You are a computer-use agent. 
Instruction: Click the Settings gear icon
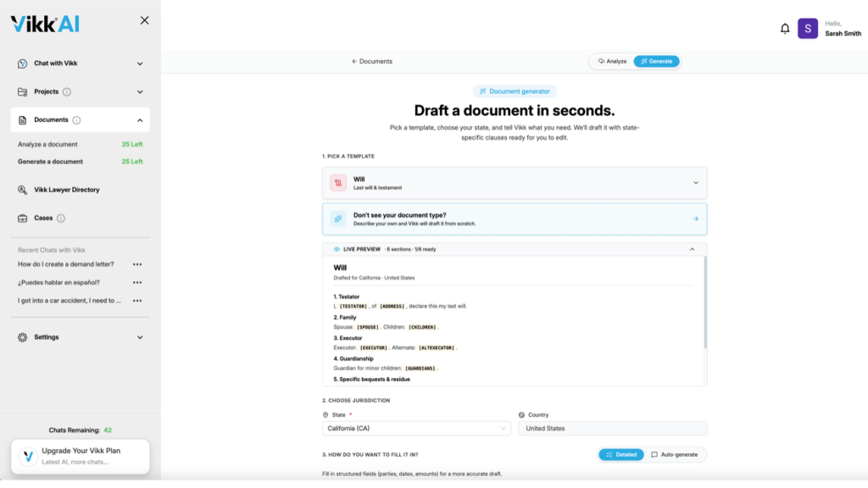(x=22, y=337)
